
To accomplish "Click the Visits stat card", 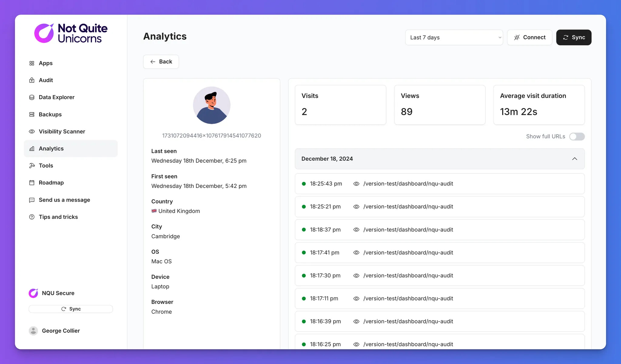I will (x=341, y=105).
